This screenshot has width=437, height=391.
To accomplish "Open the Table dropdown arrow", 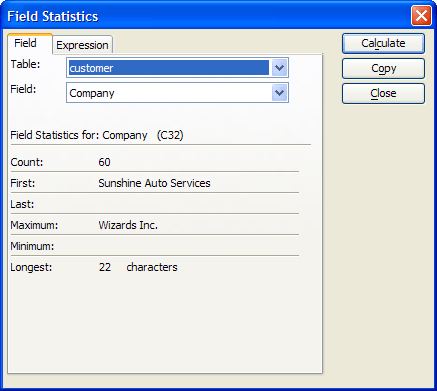I will [279, 68].
